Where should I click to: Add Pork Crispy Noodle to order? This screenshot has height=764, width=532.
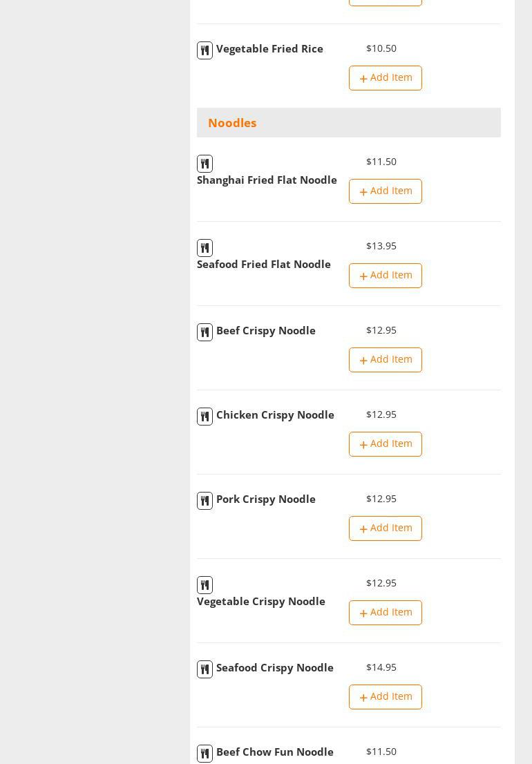pos(385,528)
